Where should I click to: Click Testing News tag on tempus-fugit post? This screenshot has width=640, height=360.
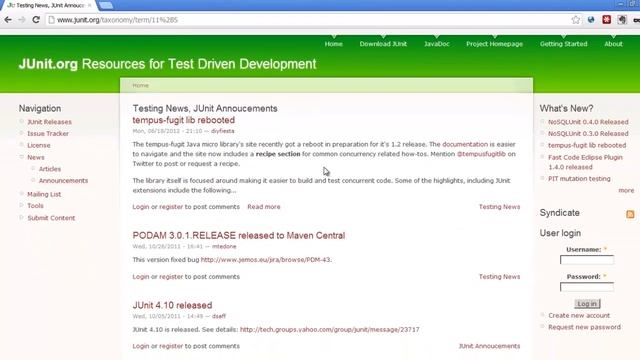[x=499, y=207]
